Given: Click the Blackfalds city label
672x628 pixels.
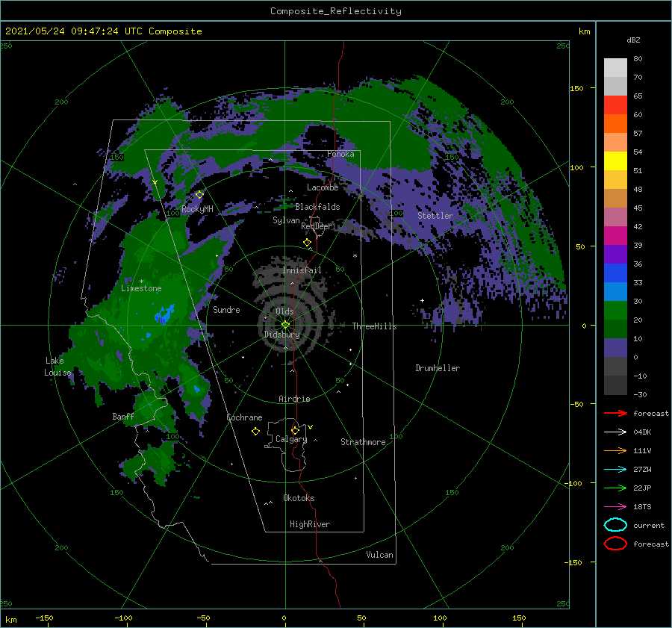Looking at the screenshot, I should click(x=317, y=207).
